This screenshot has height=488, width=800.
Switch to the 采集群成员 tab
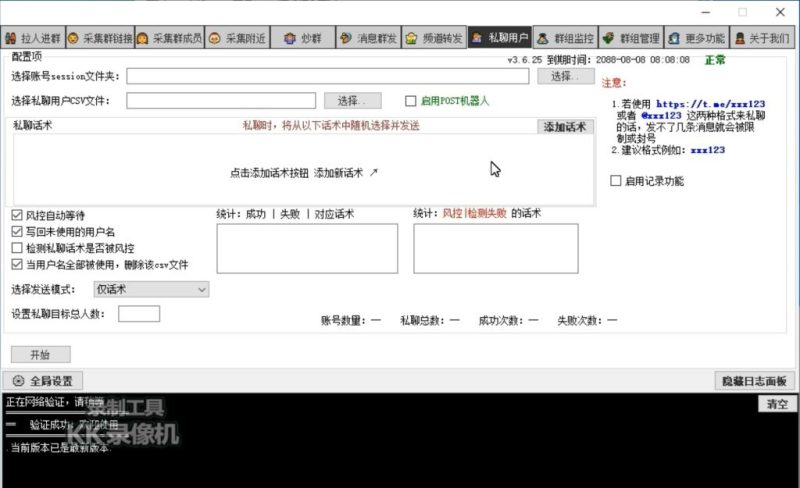170,38
